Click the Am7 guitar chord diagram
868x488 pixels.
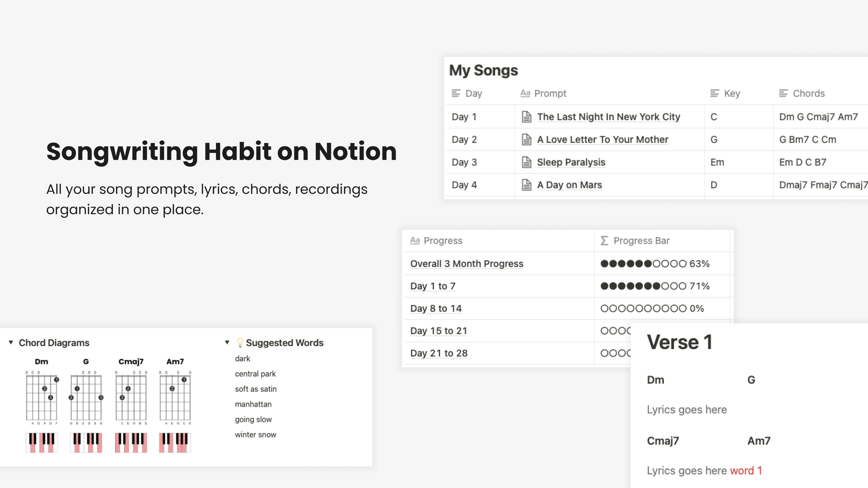pyautogui.click(x=175, y=398)
